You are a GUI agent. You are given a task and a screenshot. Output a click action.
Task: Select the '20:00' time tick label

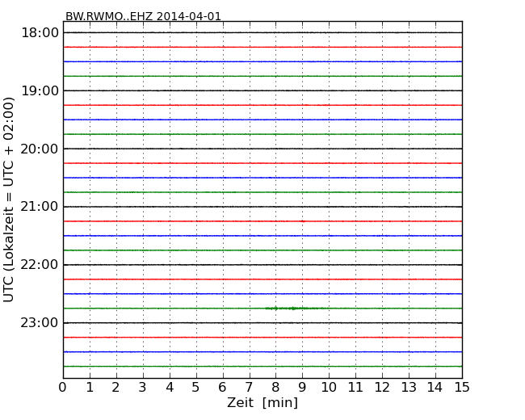tap(40, 149)
